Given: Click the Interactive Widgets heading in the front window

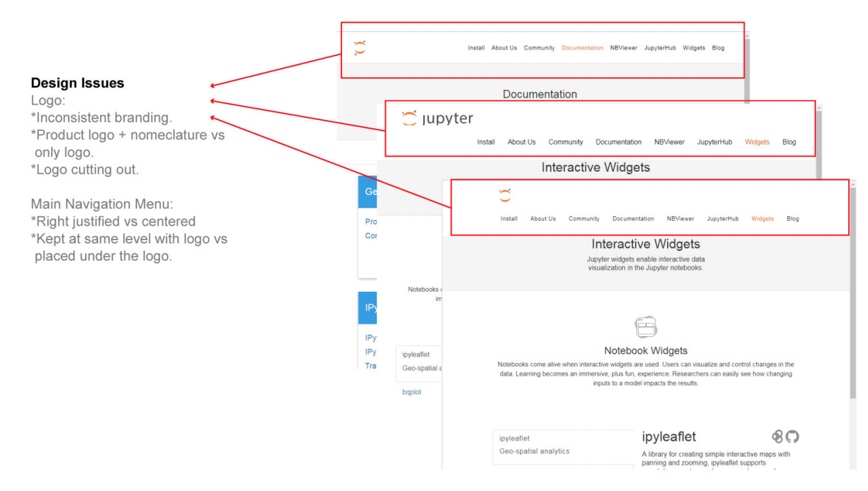Looking at the screenshot, I should pyautogui.click(x=646, y=244).
